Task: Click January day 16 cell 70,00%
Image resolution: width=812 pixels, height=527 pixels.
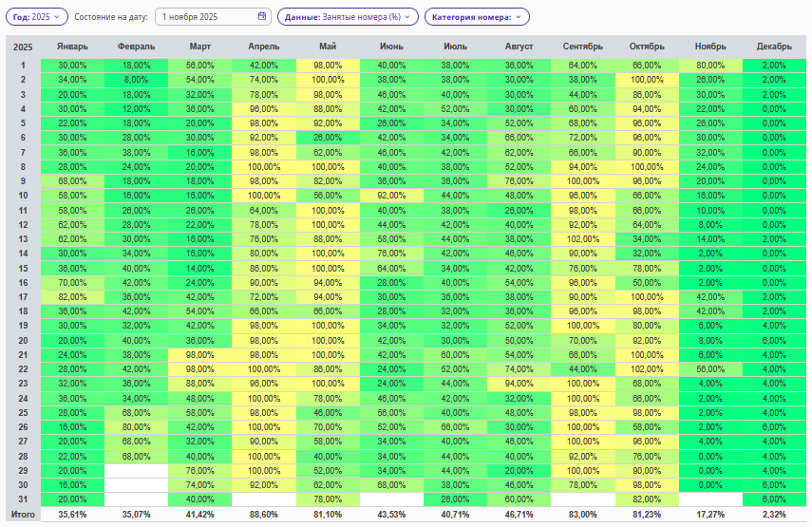Action: coord(72,283)
